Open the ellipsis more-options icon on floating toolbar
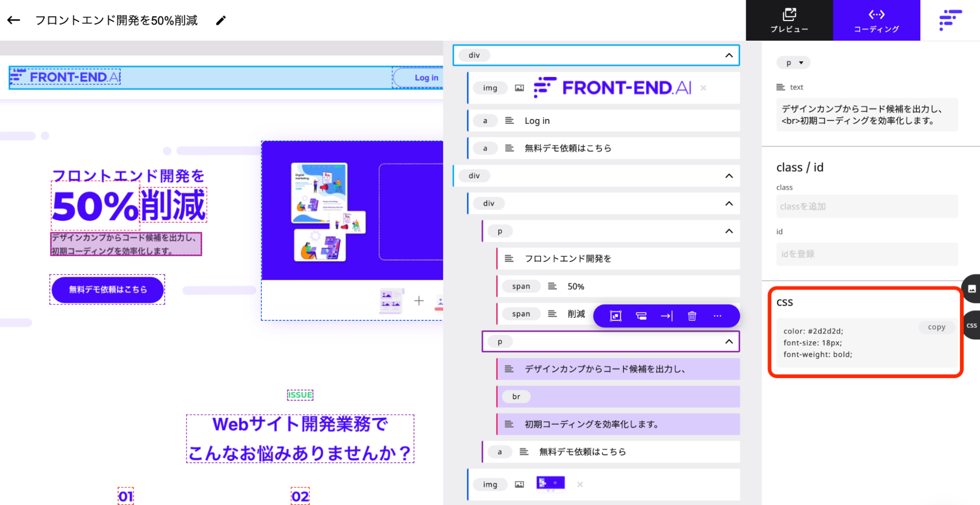Screen dimensions: 980x505 tap(717, 316)
